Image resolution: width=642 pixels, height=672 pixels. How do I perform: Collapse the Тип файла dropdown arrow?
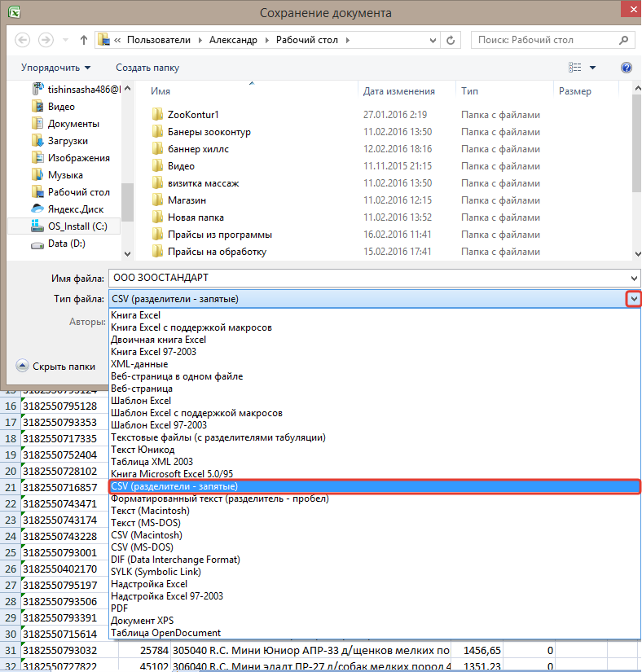tap(634, 299)
